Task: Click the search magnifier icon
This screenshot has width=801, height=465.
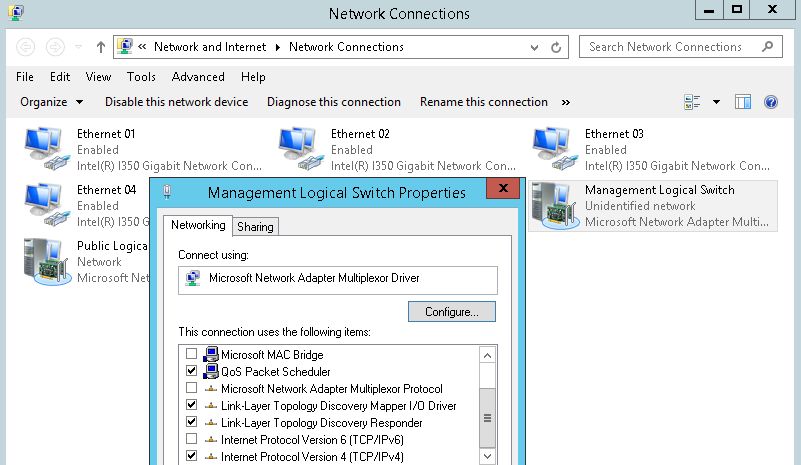Action: click(x=767, y=47)
